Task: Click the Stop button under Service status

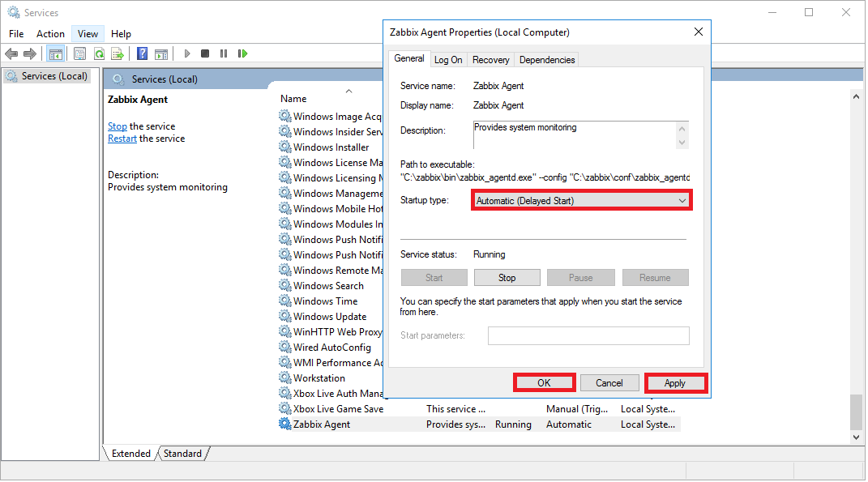Action: [507, 278]
